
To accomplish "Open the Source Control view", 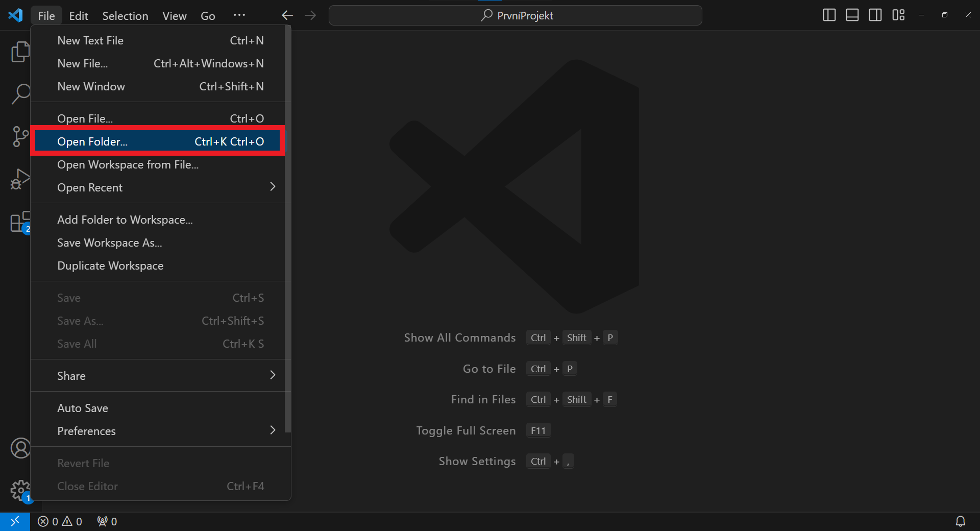I will coord(20,137).
